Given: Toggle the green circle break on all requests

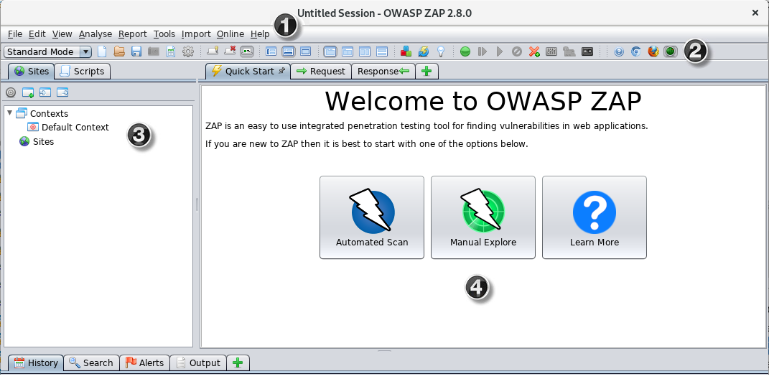Looking at the screenshot, I should point(465,52).
